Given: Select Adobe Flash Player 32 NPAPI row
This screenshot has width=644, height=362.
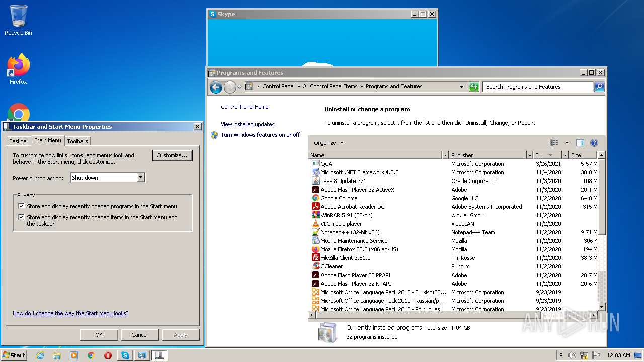Looking at the screenshot, I should 453,284.
